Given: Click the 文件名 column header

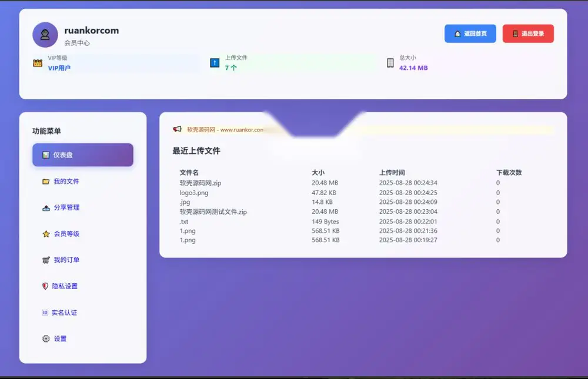Looking at the screenshot, I should pyautogui.click(x=189, y=172).
